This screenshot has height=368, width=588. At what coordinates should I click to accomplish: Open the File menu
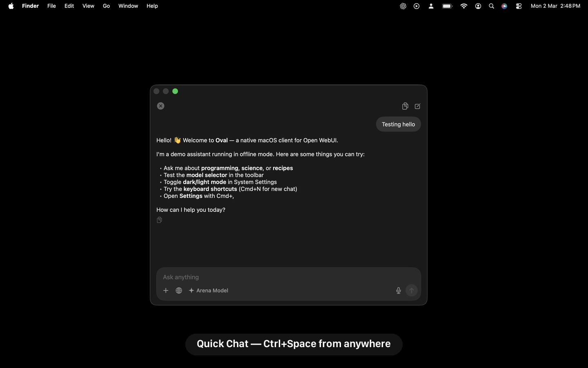(51, 6)
